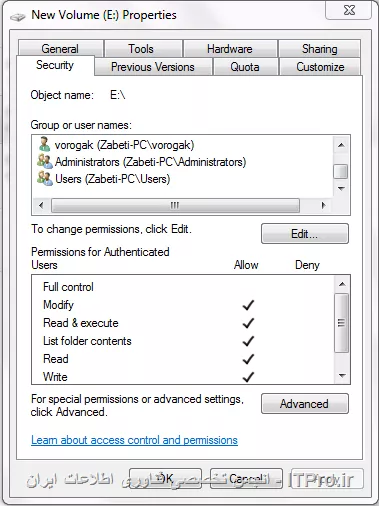
Task: Click the permissions list vertical scrollbar thumb
Action: click(341, 323)
